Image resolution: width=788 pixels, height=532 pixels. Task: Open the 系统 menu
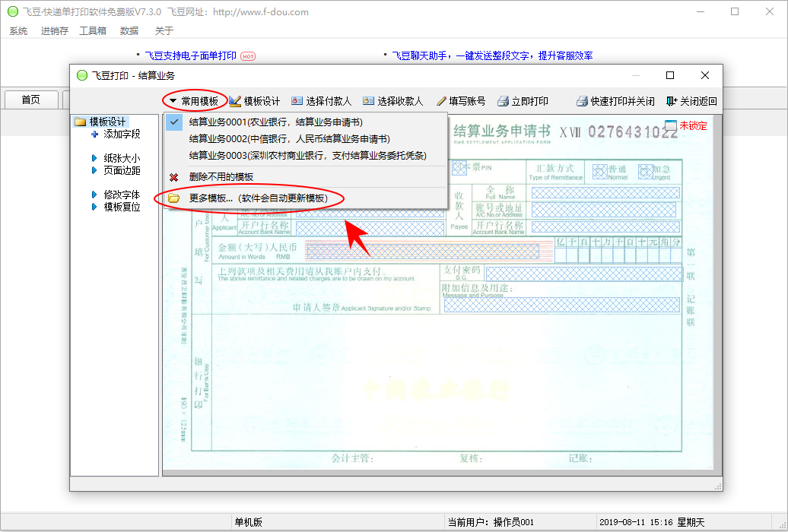18,31
